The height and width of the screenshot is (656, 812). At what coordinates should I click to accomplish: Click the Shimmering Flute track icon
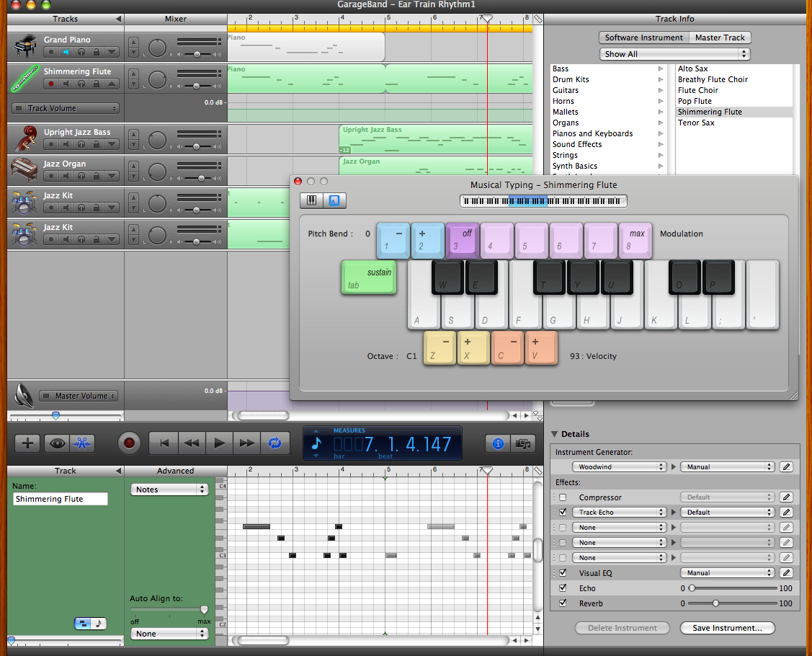point(24,79)
